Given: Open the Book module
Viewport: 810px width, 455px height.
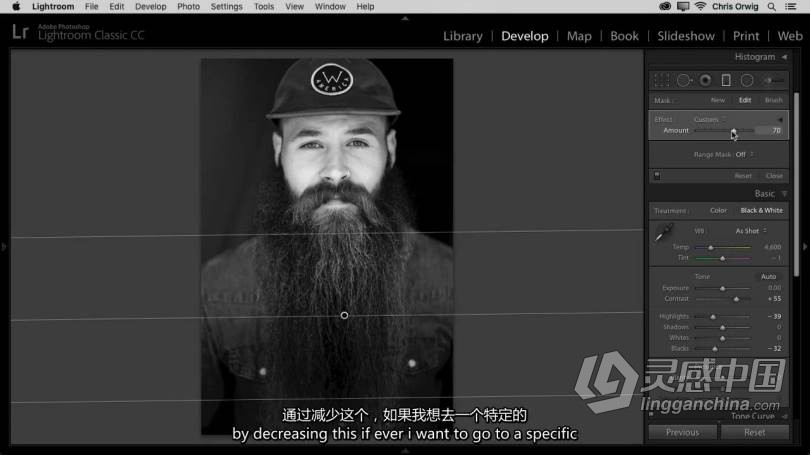Looking at the screenshot, I should point(625,36).
